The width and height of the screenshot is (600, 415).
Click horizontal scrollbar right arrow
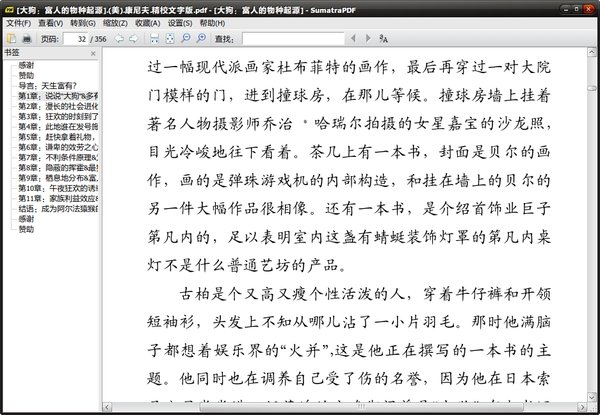[582, 407]
